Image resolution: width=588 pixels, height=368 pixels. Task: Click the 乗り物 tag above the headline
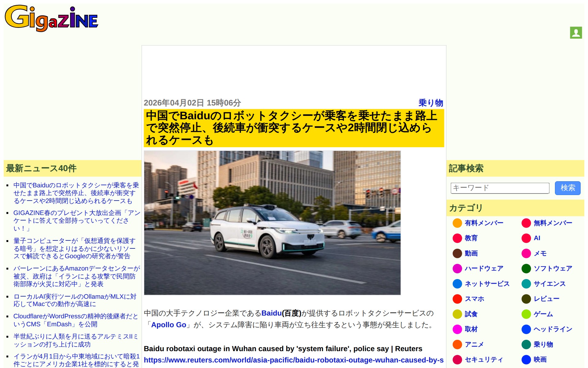(431, 103)
